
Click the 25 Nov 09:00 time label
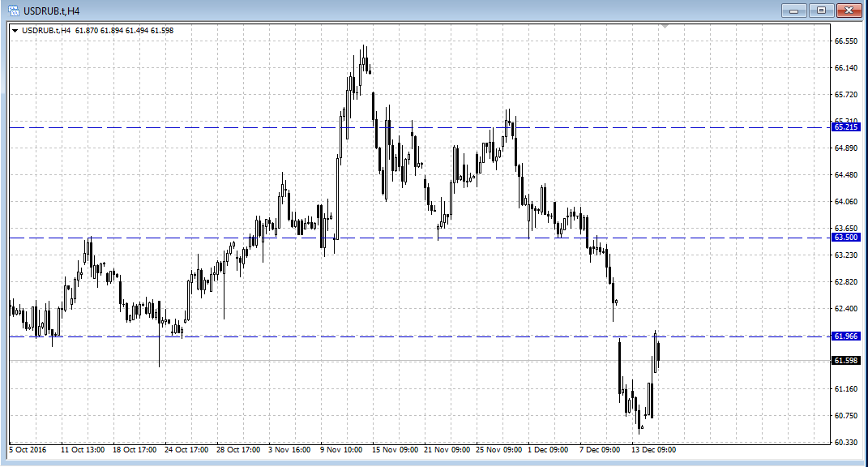(x=498, y=450)
